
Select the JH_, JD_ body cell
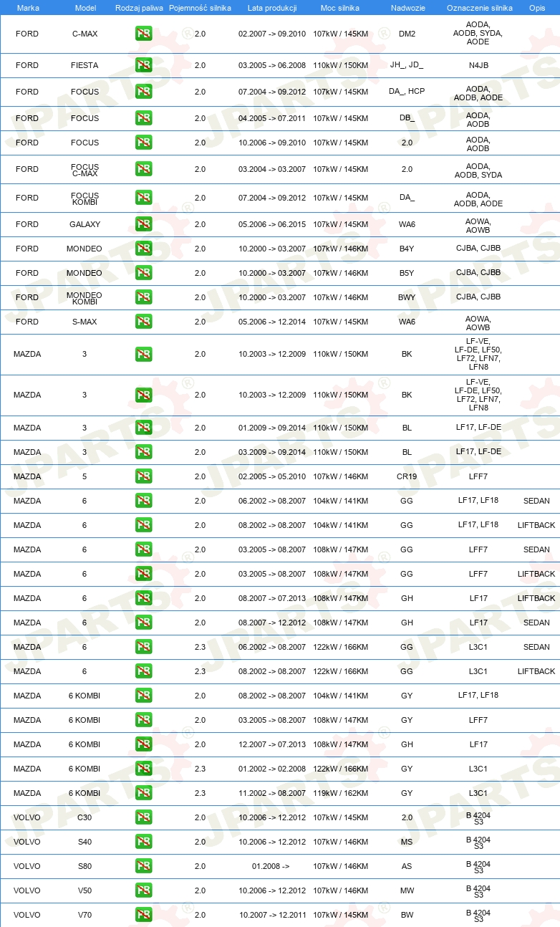tap(407, 65)
